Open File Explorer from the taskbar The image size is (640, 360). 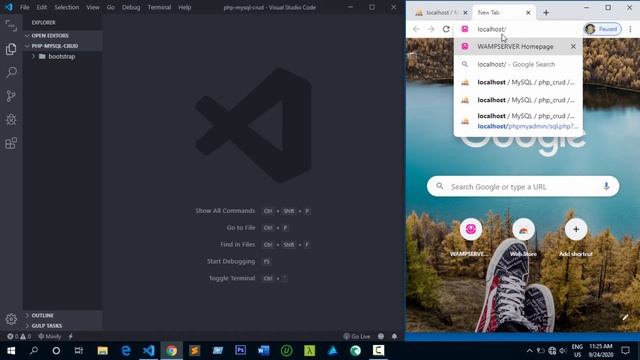tap(102, 351)
